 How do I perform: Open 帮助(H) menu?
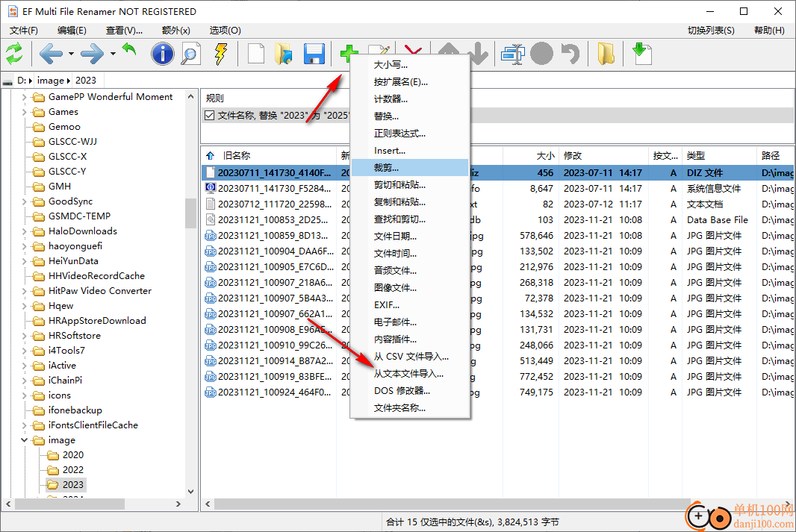(x=769, y=31)
